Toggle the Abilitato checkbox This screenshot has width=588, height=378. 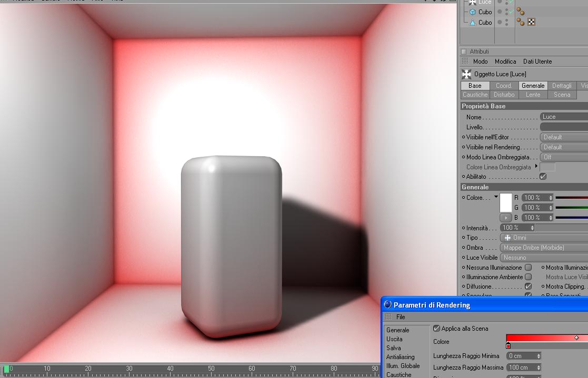point(543,177)
